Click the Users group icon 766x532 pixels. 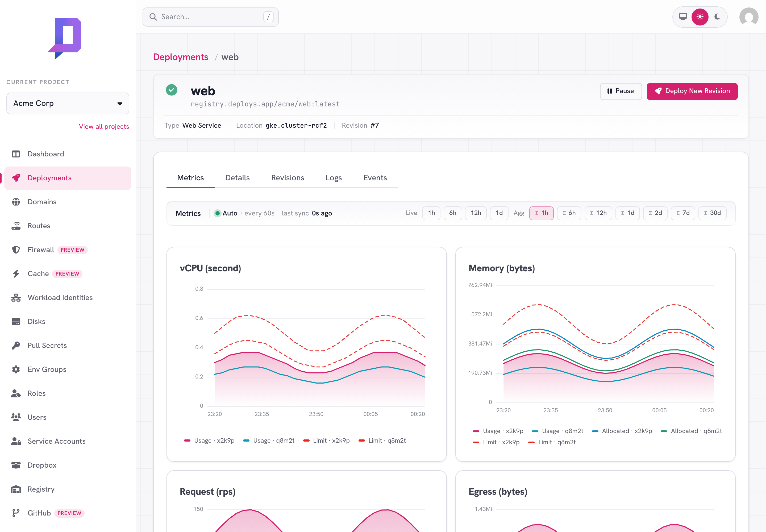coord(16,417)
